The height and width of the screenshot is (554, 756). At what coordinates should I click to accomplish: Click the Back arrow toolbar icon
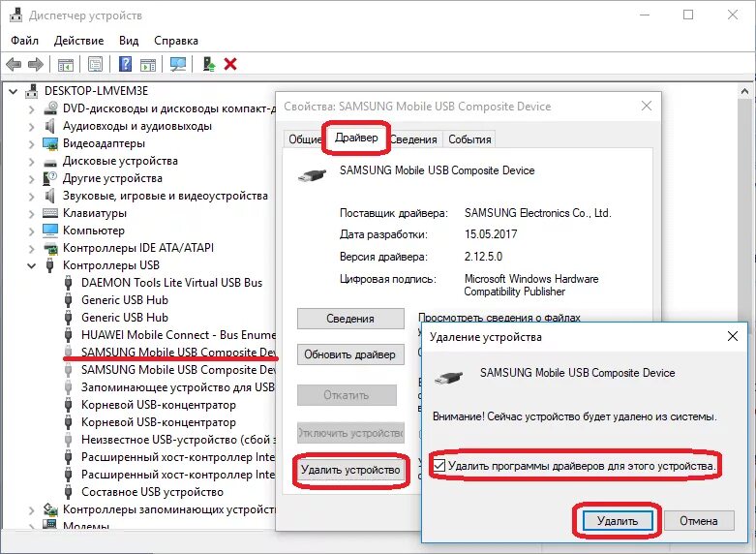click(14, 64)
